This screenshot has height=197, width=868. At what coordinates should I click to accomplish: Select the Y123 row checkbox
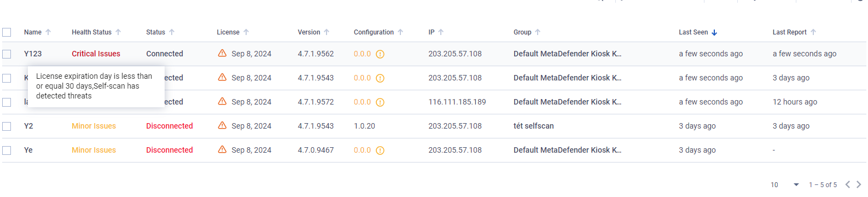(x=7, y=54)
